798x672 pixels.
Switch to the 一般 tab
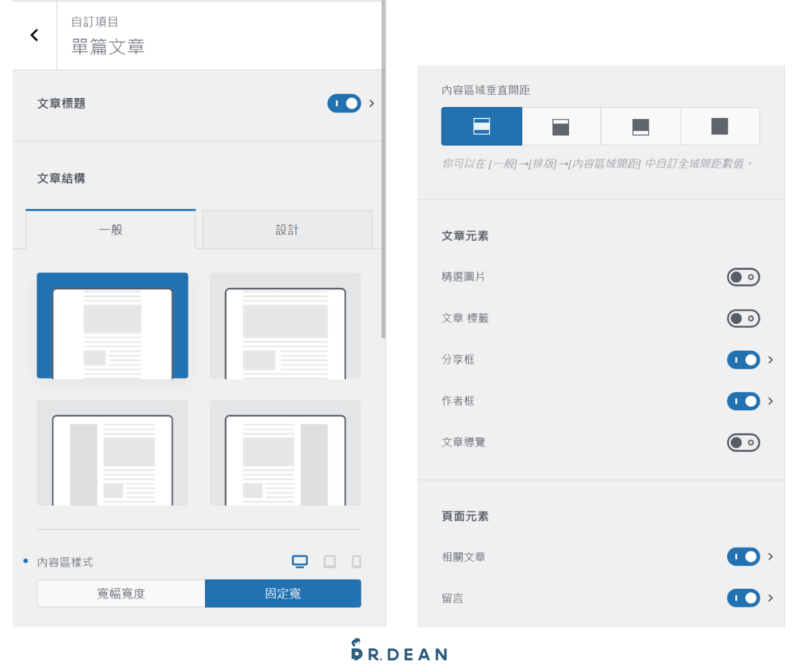110,229
